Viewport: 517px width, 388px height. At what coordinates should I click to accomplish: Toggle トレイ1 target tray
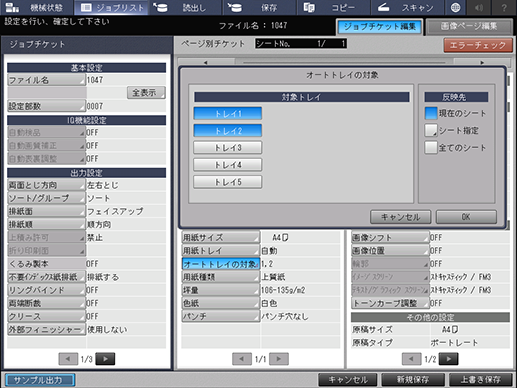point(228,113)
